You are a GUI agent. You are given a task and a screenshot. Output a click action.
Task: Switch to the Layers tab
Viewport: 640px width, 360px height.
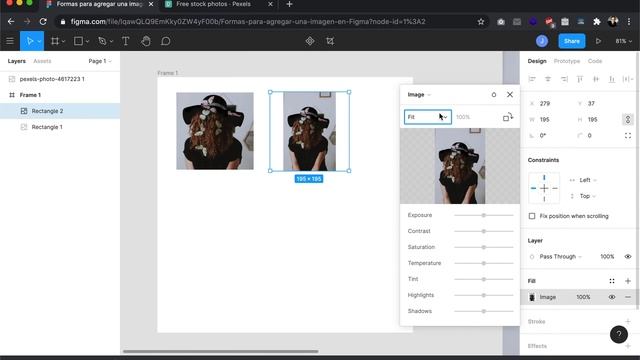click(x=16, y=61)
